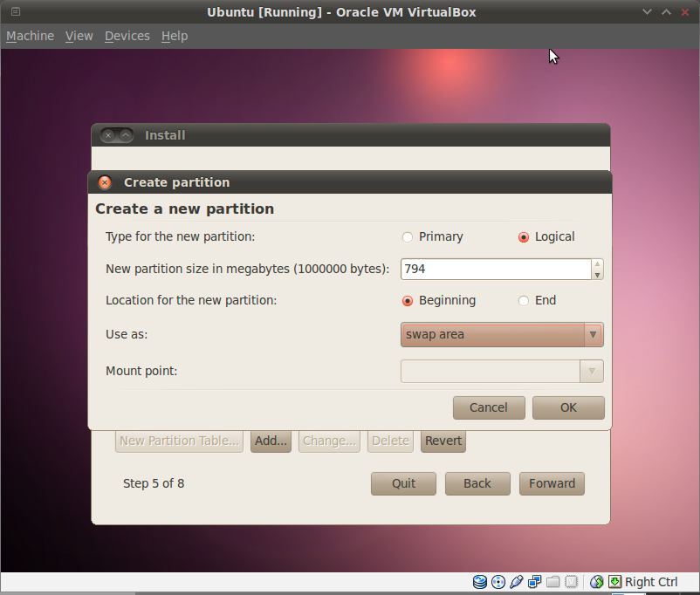Click the network adapters status icon
700x595 pixels.
pyautogui.click(x=534, y=582)
